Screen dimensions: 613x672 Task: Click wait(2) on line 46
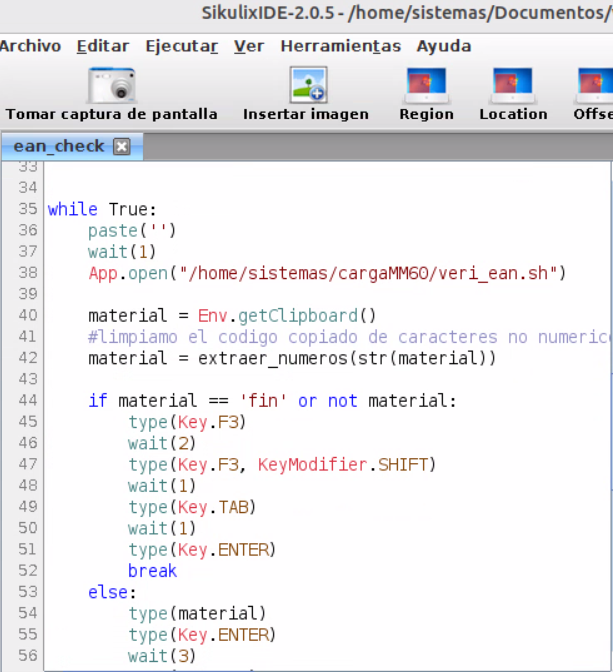click(x=162, y=443)
